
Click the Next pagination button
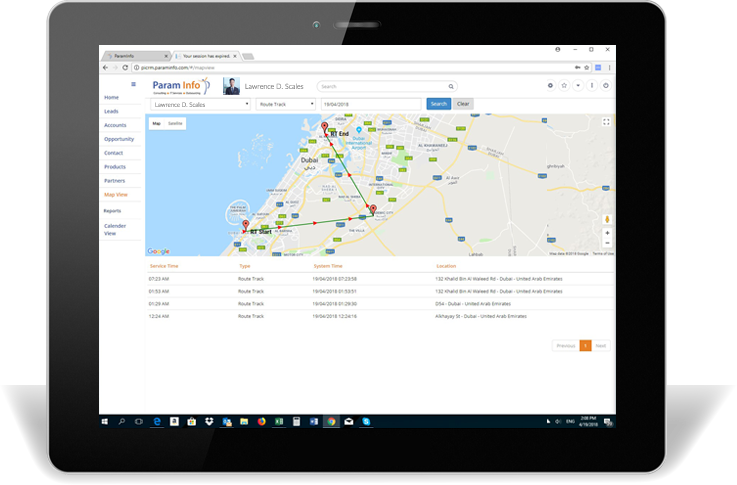601,345
